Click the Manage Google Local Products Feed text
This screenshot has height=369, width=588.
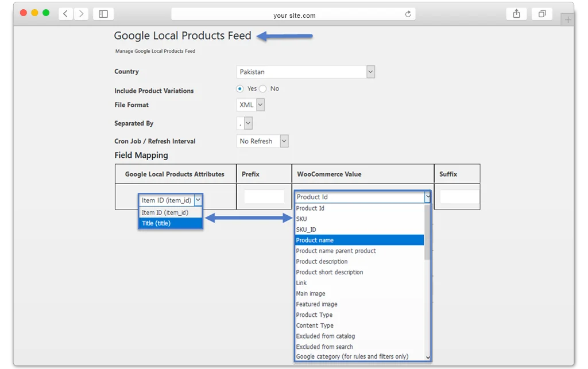coord(155,51)
